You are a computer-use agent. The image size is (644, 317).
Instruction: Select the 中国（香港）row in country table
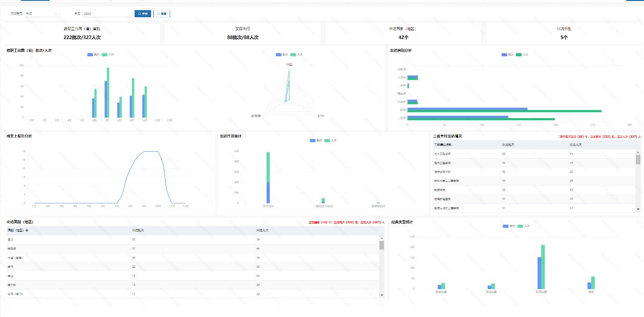coord(191,258)
